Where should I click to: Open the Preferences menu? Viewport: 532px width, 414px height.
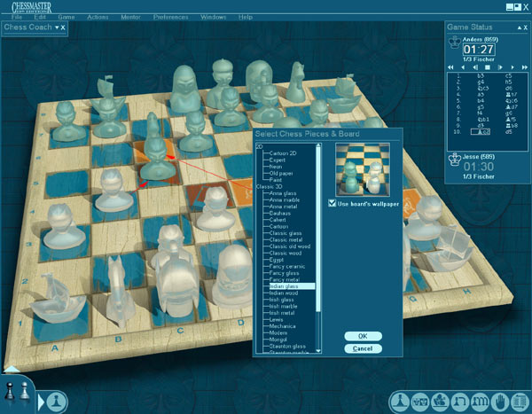[x=170, y=18]
